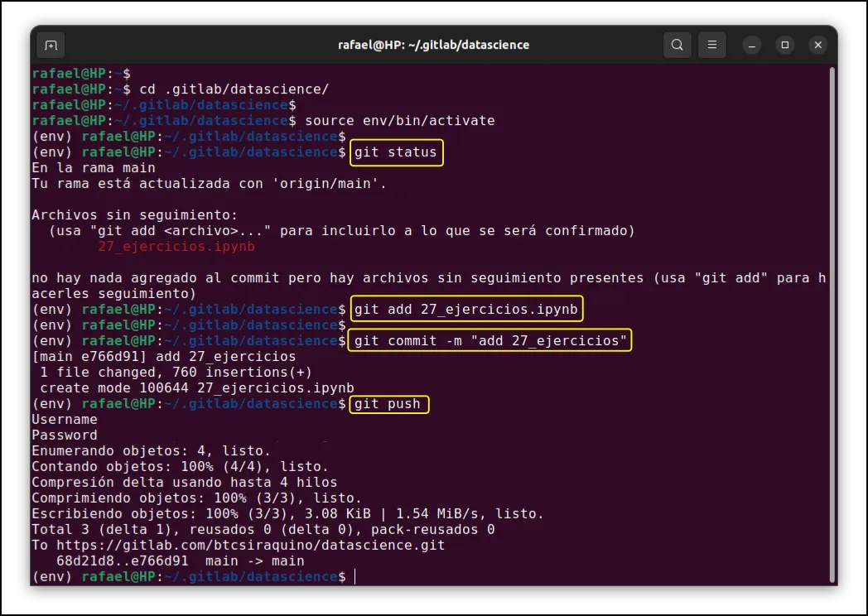Click the git commit -m command text
Screen dimensions: 868x616
tap(490, 341)
